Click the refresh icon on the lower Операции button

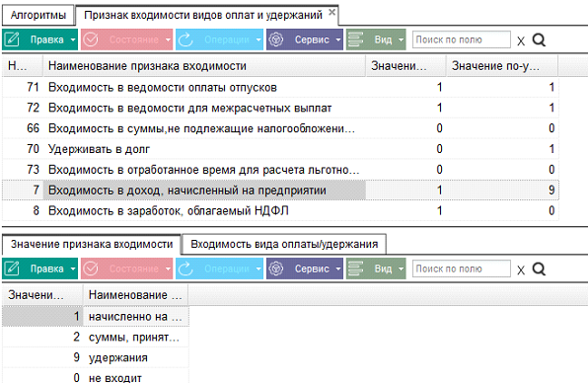click(x=185, y=269)
